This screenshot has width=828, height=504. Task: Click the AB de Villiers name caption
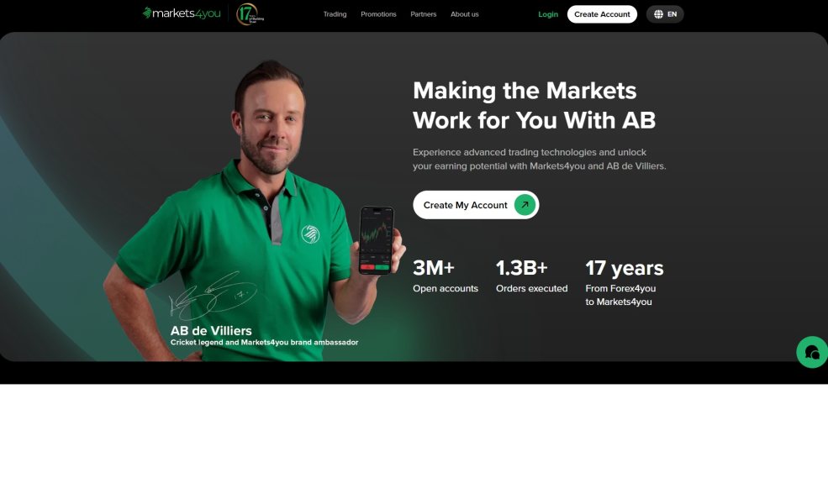coord(211,330)
